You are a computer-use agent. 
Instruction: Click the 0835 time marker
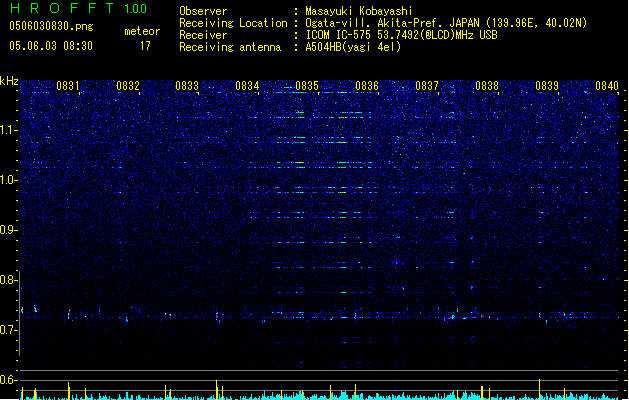click(x=307, y=86)
